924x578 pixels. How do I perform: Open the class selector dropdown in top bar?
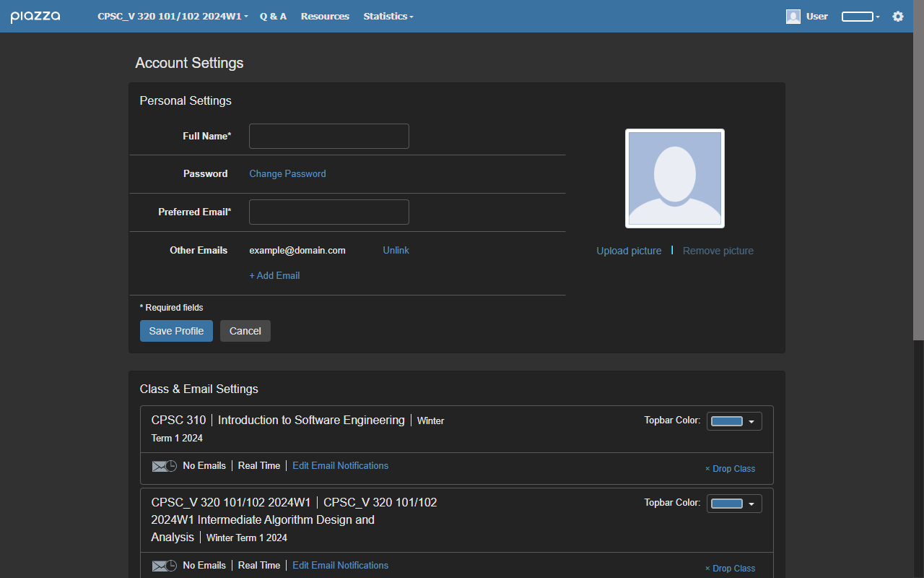point(173,16)
